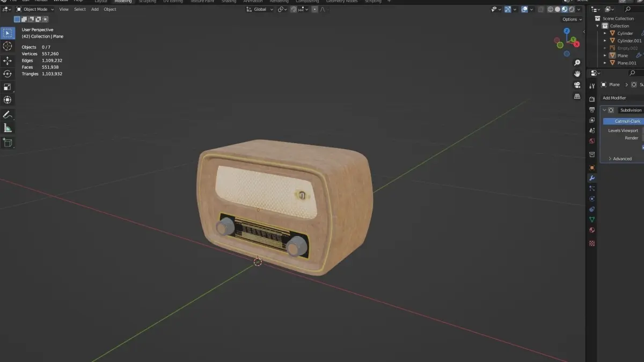Select the Add Cube tool
This screenshot has width=644, height=362.
click(8, 143)
